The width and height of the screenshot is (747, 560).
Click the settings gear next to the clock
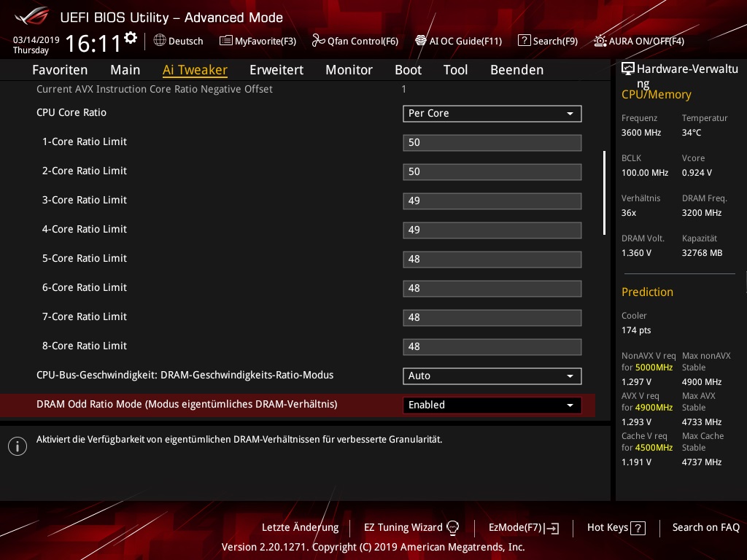131,38
